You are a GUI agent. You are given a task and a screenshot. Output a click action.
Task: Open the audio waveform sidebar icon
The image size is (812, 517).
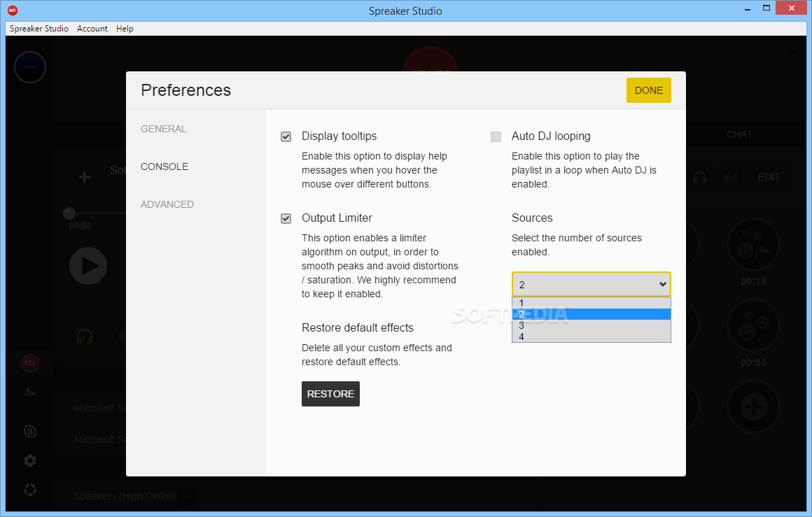[30, 392]
